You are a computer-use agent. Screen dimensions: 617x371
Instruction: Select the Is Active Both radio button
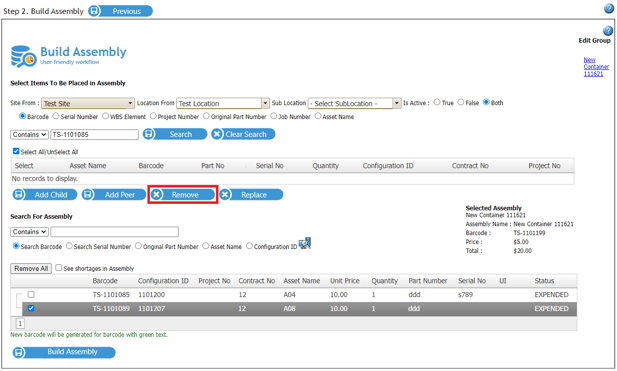click(486, 102)
